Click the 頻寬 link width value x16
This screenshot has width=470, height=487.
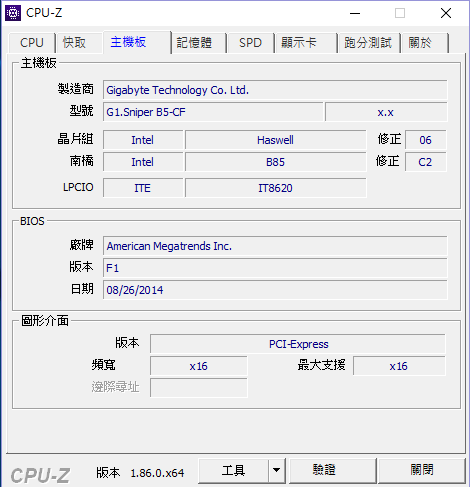pyautogui.click(x=199, y=366)
